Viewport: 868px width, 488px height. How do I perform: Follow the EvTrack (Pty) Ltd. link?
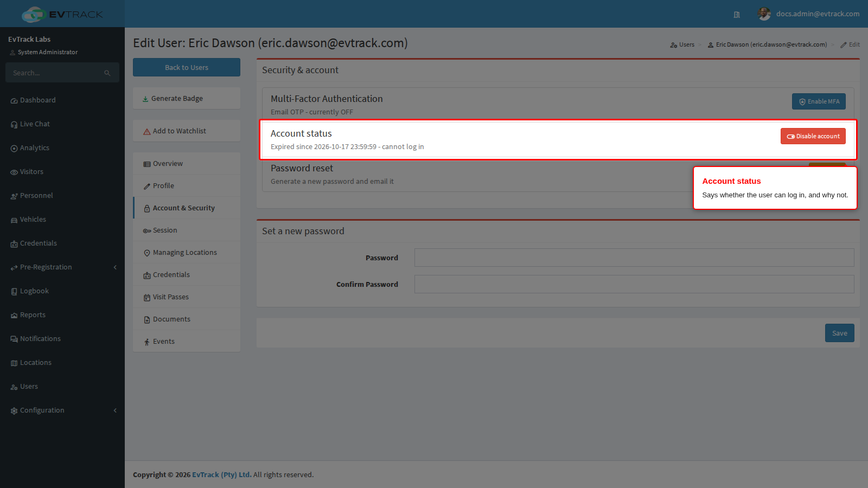(222, 474)
